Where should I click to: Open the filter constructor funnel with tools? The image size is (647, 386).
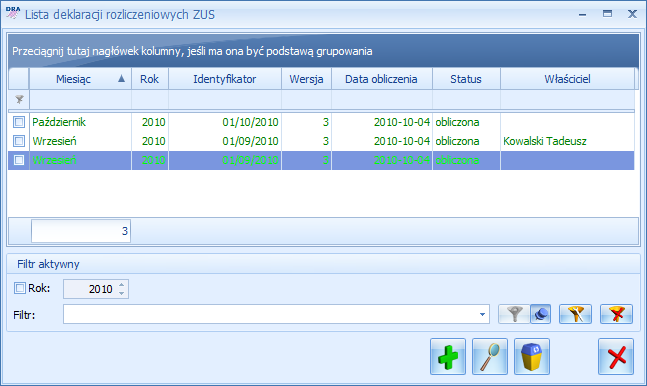575,315
